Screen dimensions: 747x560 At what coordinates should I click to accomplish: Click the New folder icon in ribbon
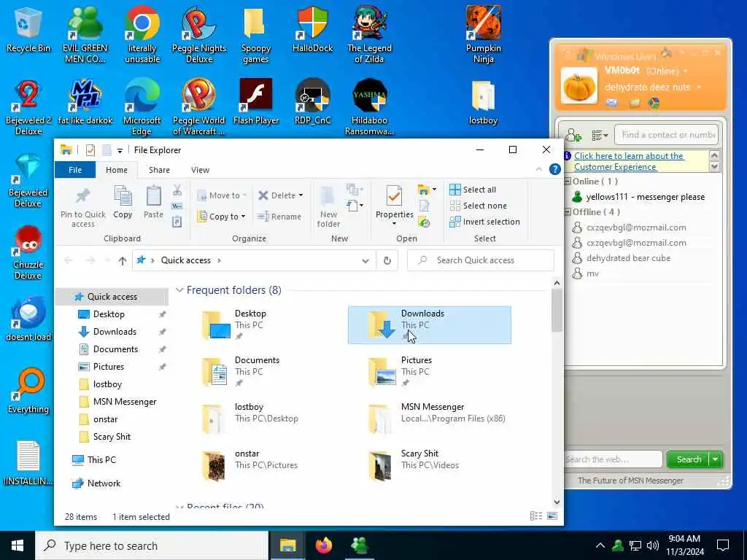(328, 206)
